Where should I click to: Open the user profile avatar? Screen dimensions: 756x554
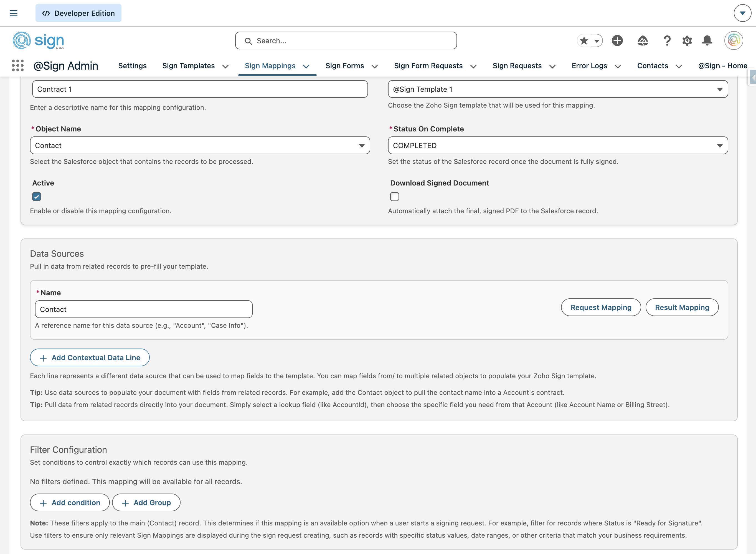coord(734,41)
